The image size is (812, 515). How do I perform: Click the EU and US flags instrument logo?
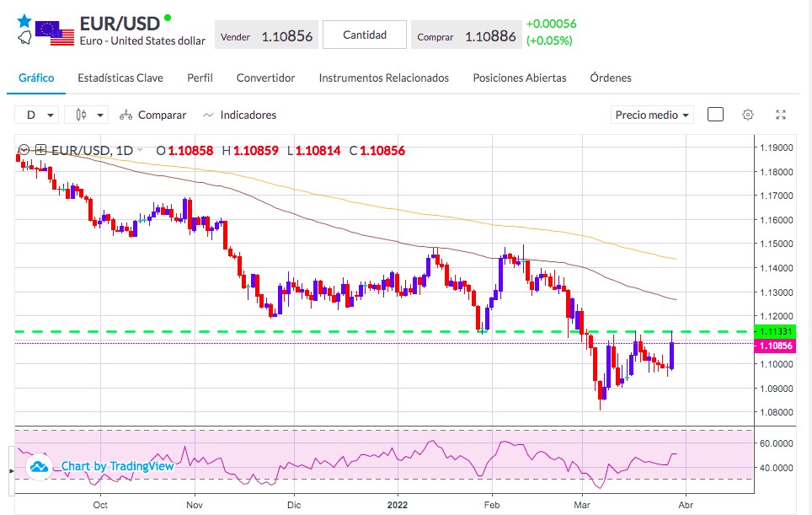point(55,33)
